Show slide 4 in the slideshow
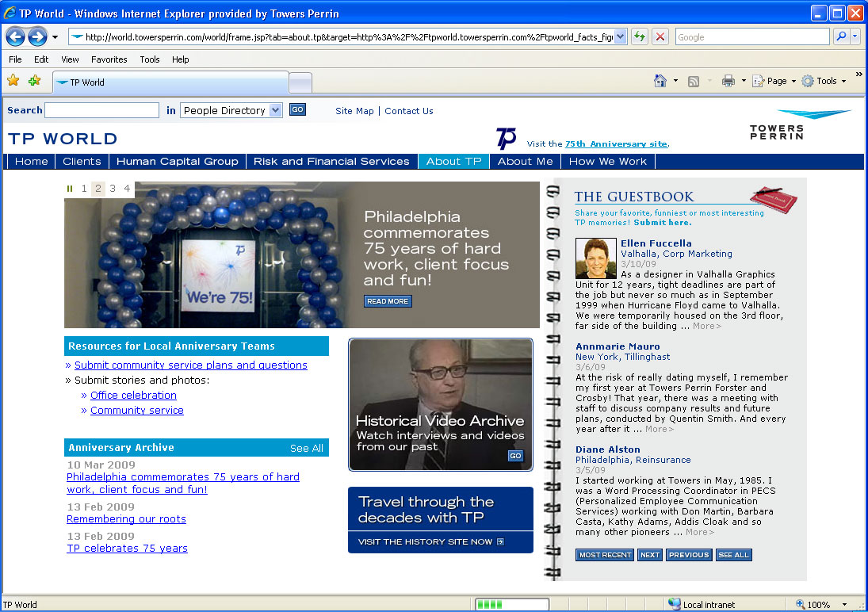 [127, 189]
